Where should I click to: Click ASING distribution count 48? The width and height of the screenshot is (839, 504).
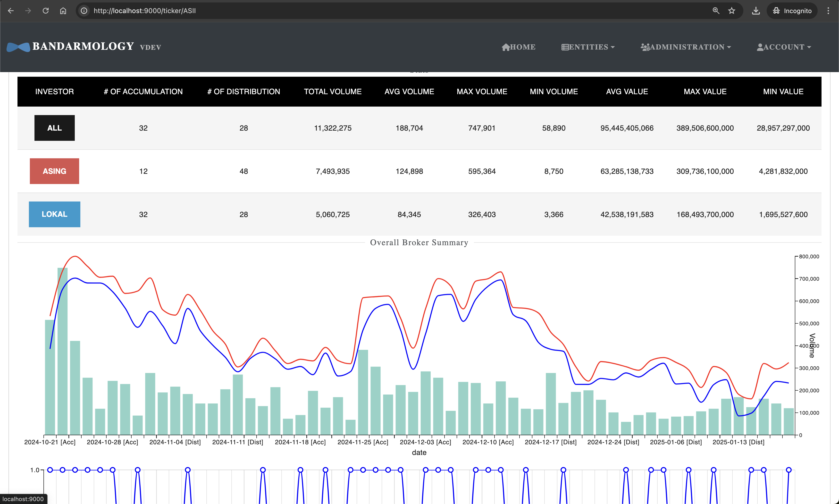point(244,171)
